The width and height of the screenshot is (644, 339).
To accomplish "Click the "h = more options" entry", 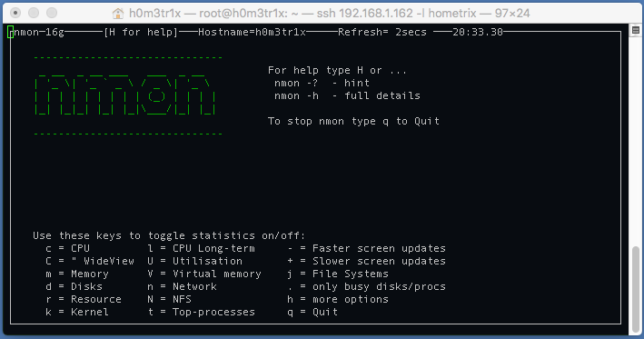I will point(338,300).
